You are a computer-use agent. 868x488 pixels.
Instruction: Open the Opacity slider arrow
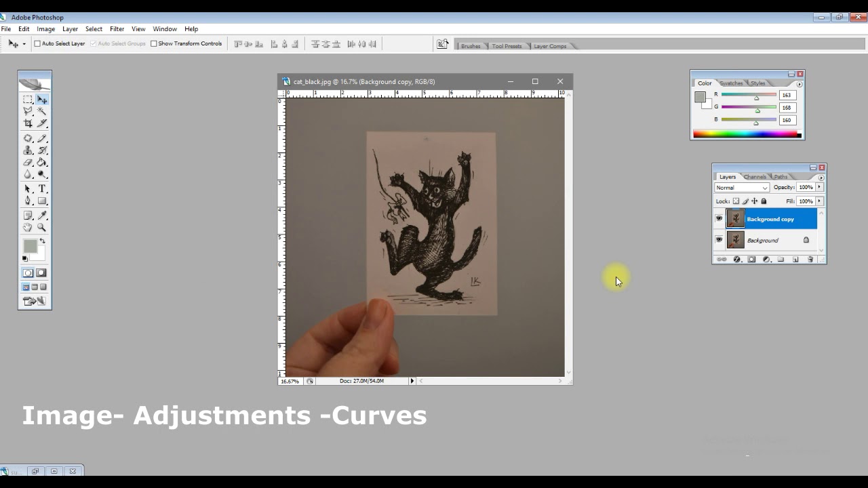click(x=819, y=187)
